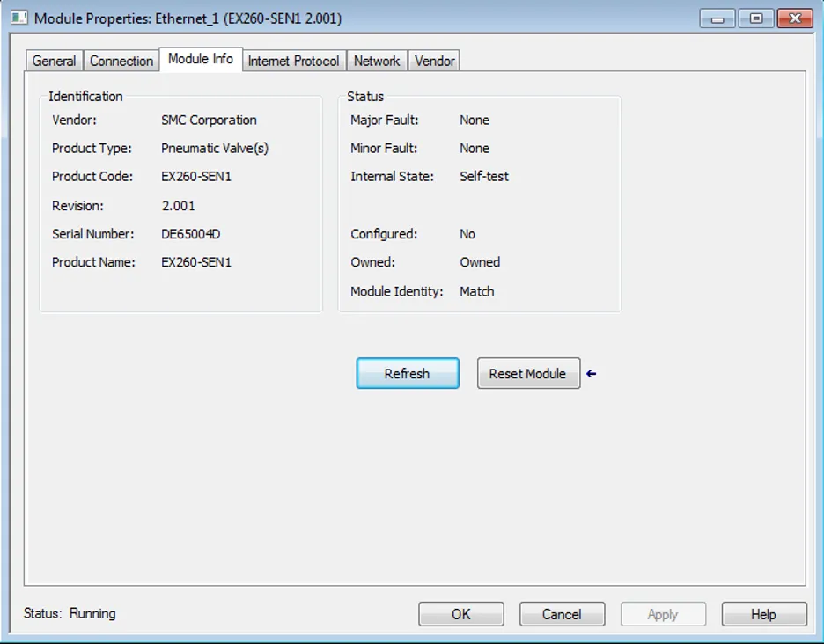Click the revision value 2.001
This screenshot has width=824, height=644.
click(x=178, y=206)
